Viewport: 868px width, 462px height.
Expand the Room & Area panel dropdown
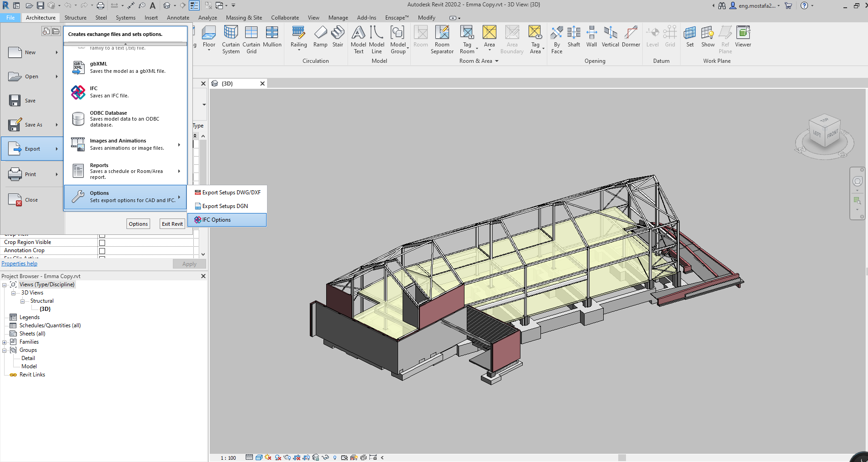(497, 61)
